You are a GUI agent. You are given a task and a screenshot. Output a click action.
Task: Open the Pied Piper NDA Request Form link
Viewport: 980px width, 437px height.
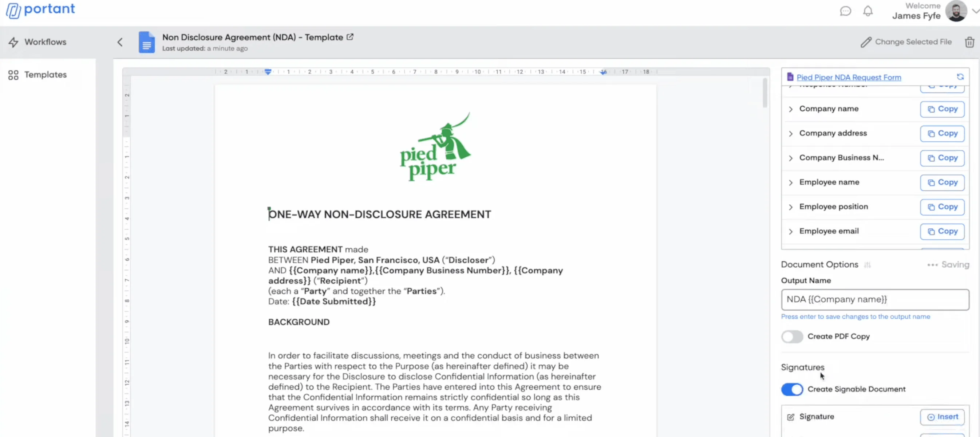tap(848, 77)
